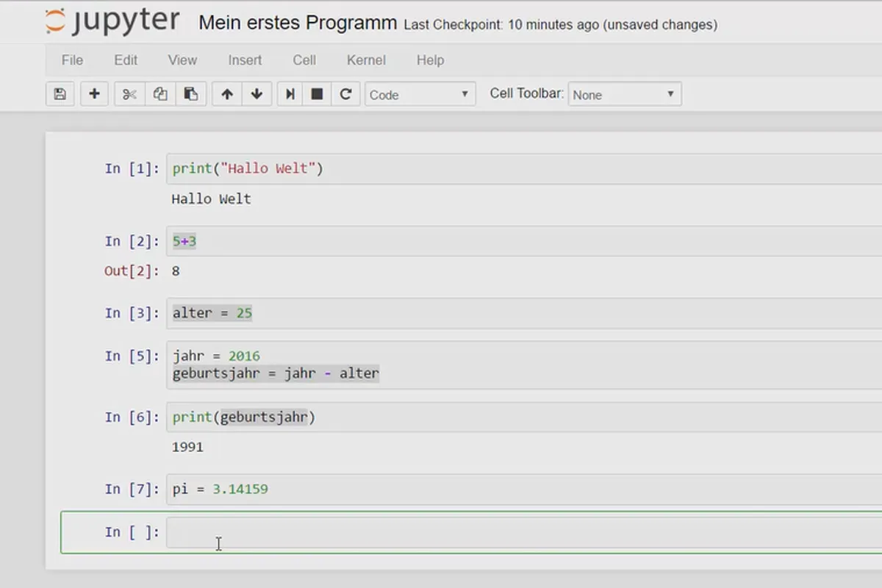Copy the selected cells icon
882x588 pixels.
tap(160, 94)
